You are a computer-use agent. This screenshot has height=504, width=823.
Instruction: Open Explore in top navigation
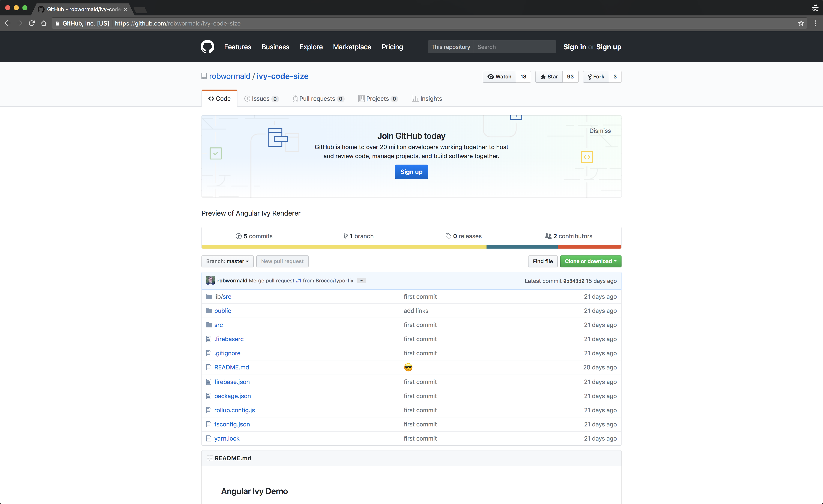click(x=311, y=47)
